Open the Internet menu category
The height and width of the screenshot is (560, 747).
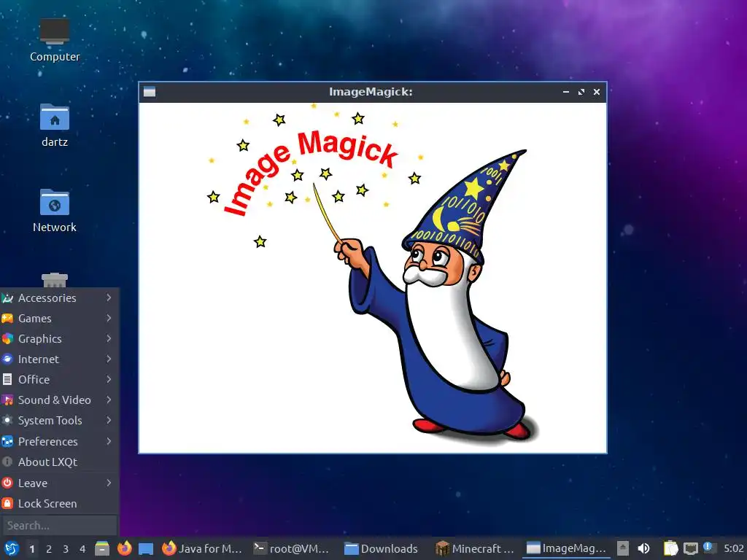59,359
